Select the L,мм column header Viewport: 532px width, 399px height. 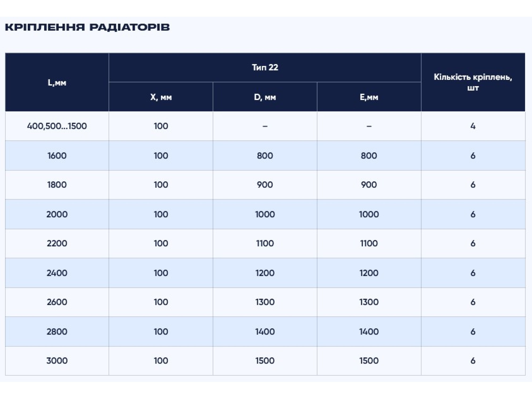pos(57,82)
